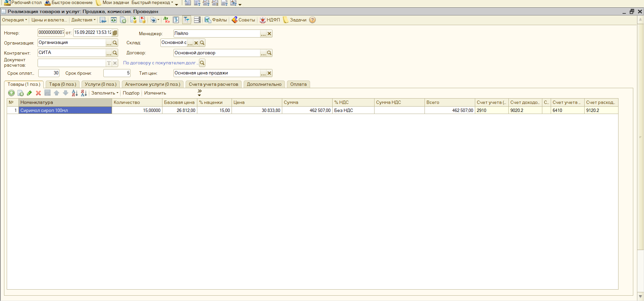This screenshot has width=644, height=301.
Task: Expand the Заполнить dropdown in table toolbar
Action: pos(105,93)
